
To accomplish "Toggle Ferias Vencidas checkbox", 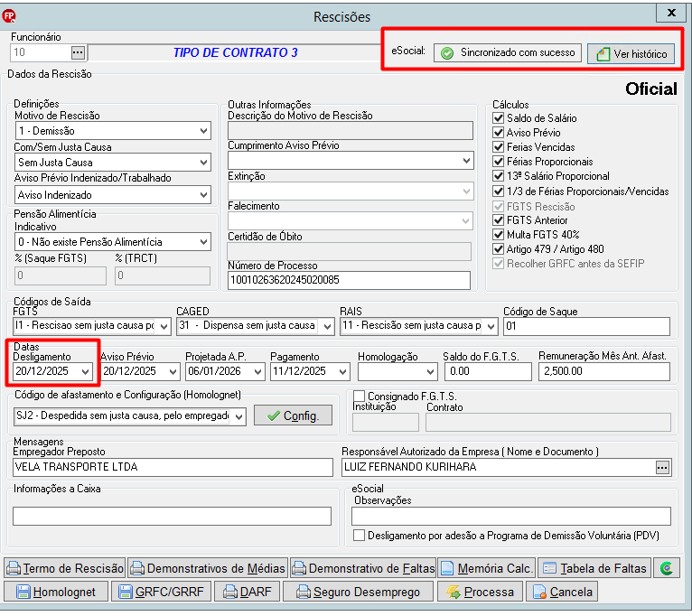I will 499,147.
